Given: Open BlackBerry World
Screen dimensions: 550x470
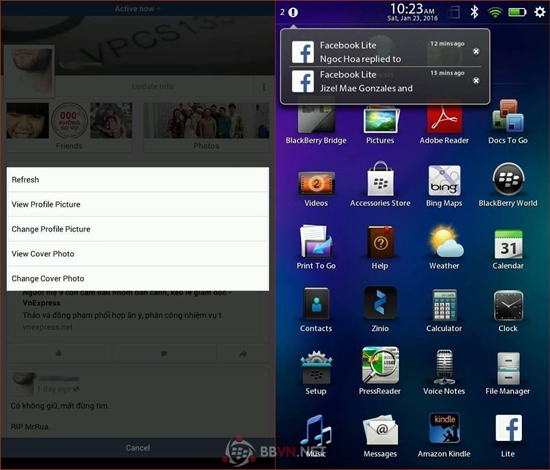Looking at the screenshot, I should pos(508,184).
